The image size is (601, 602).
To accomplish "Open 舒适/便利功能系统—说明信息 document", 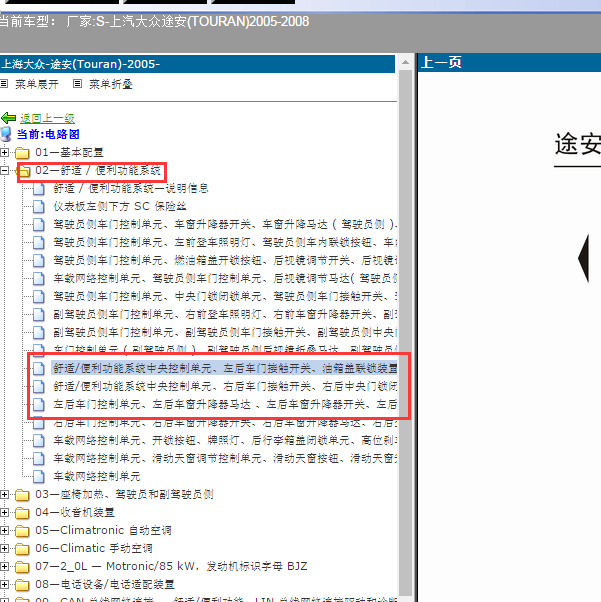I will (131, 188).
